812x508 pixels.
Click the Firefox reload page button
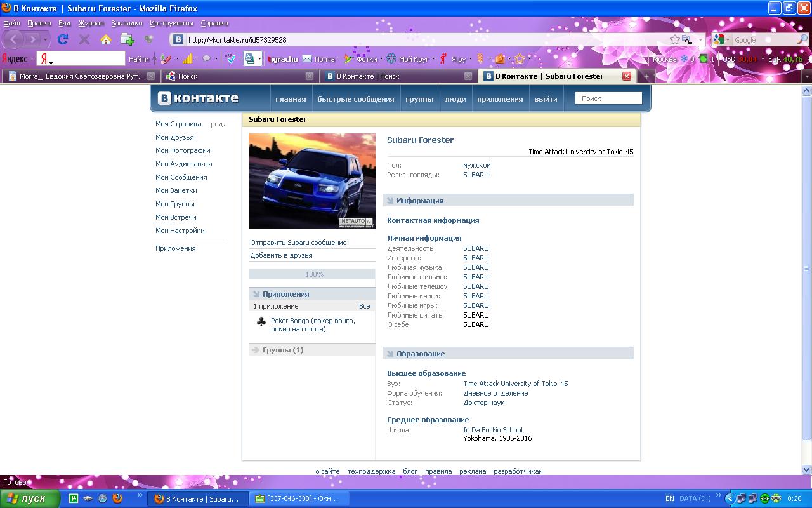pos(63,39)
